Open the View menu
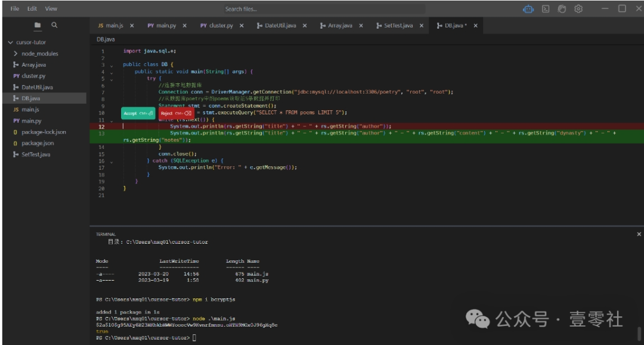The width and height of the screenshot is (644, 345). (51, 9)
